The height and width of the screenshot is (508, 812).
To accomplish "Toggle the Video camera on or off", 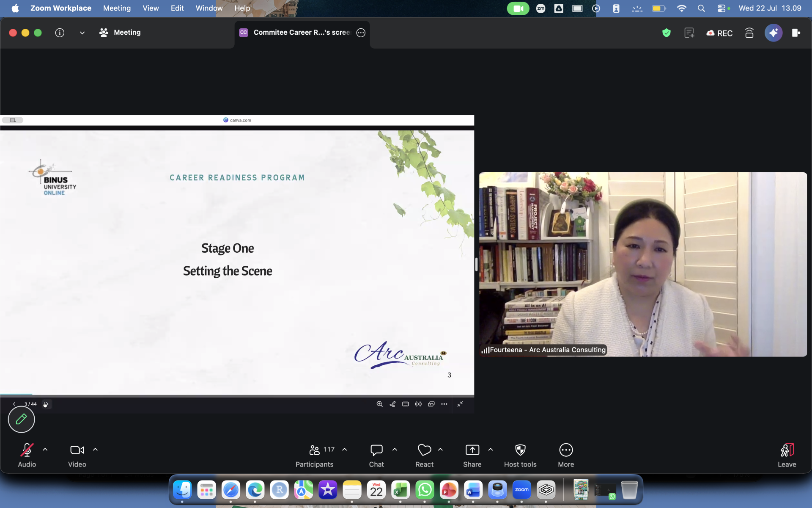I will tap(77, 456).
